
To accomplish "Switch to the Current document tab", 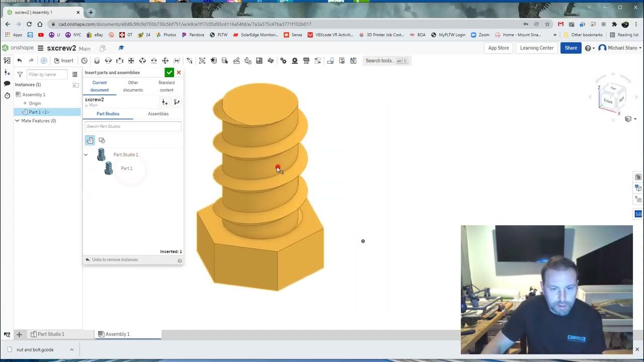I will click(x=100, y=86).
